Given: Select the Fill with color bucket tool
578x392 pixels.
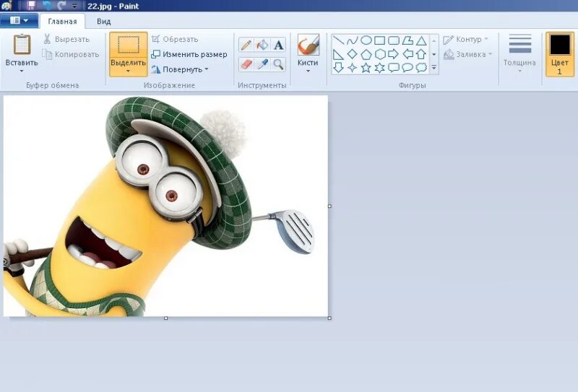Looking at the screenshot, I should 262,45.
